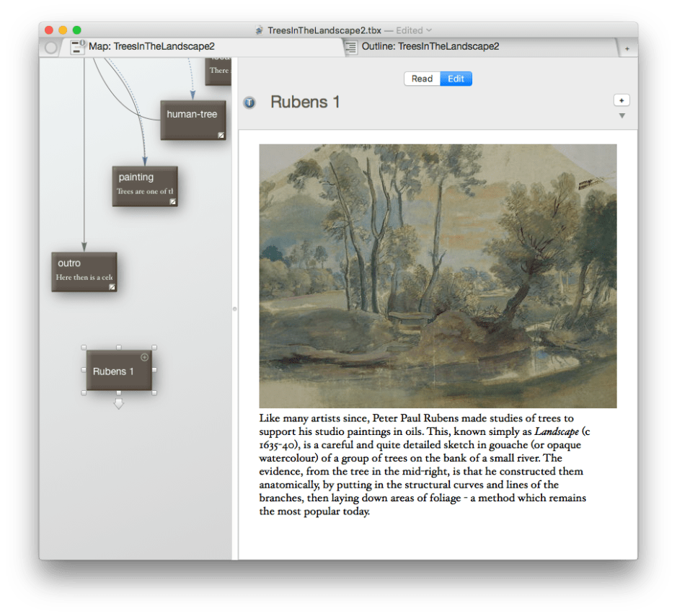The image size is (677, 616).
Task: Click the round button left of Map tab
Action: pos(50,48)
